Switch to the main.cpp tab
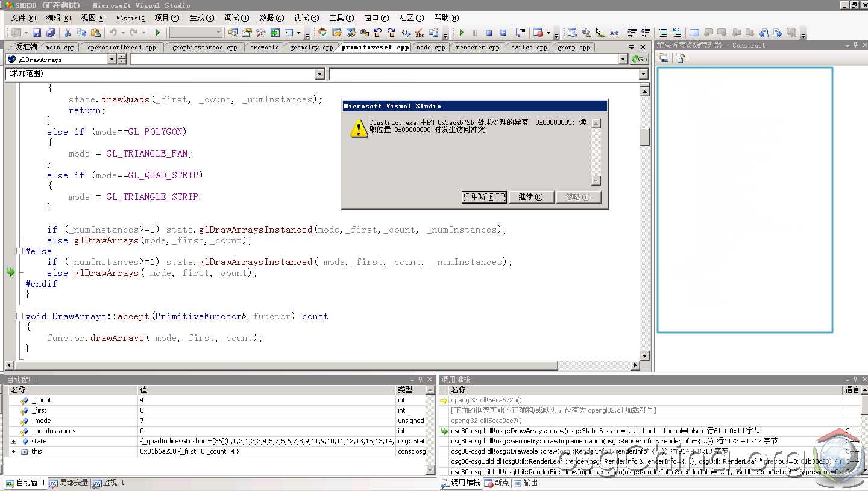 point(60,47)
